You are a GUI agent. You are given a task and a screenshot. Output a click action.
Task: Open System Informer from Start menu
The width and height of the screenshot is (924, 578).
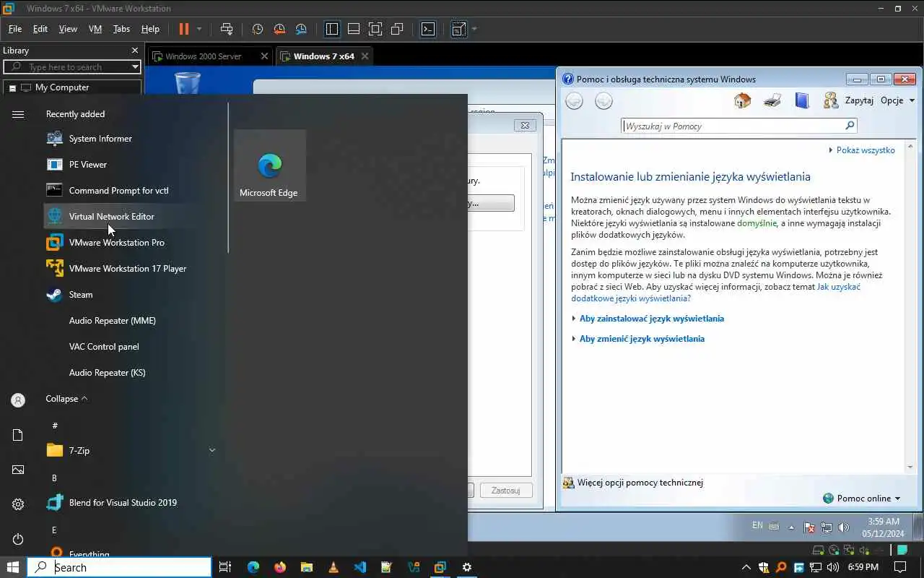tap(134, 139)
